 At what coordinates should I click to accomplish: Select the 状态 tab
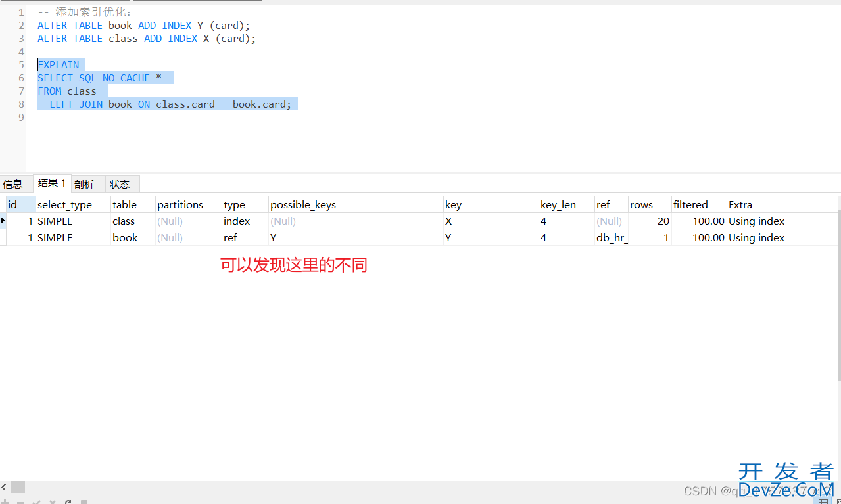(x=120, y=184)
